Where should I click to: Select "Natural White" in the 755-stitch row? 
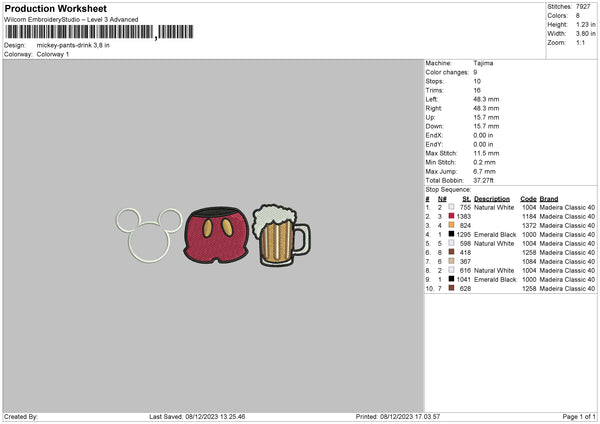(494, 207)
